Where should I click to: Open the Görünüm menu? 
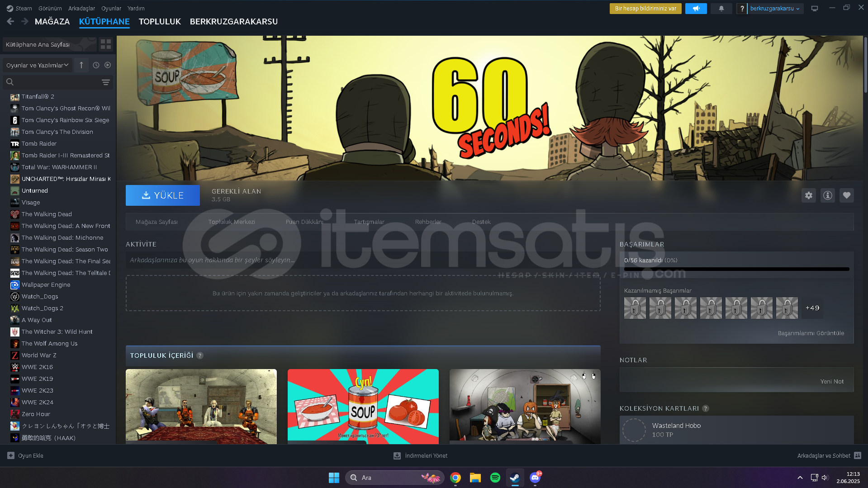point(50,8)
